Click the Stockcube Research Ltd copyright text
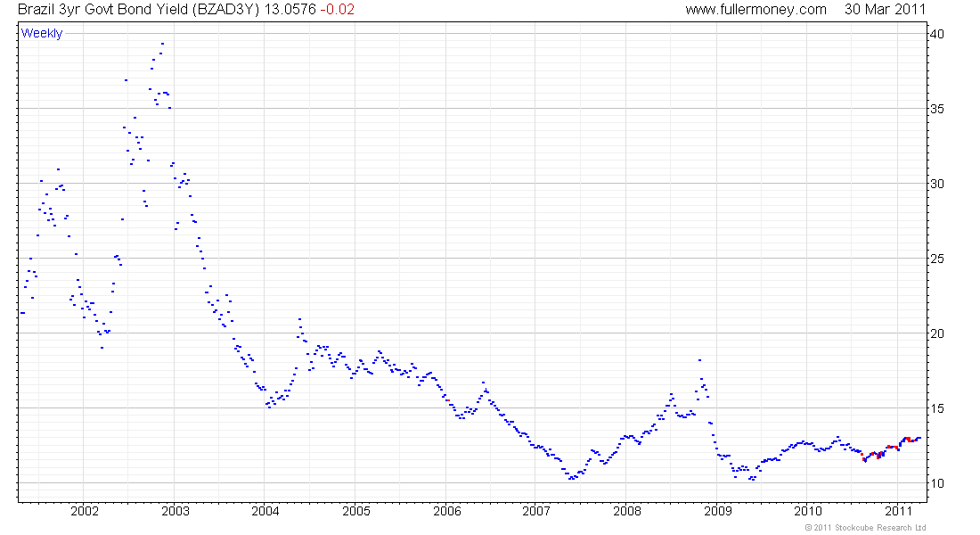 865,528
